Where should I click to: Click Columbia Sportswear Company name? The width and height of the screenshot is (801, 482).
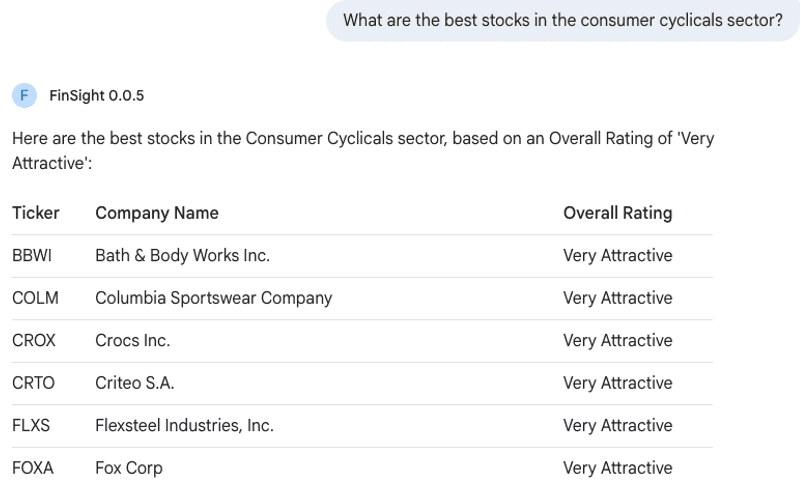[x=213, y=298]
